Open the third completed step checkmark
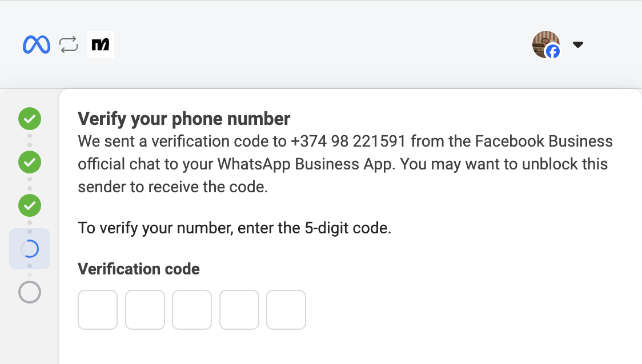The width and height of the screenshot is (642, 364). (x=30, y=205)
